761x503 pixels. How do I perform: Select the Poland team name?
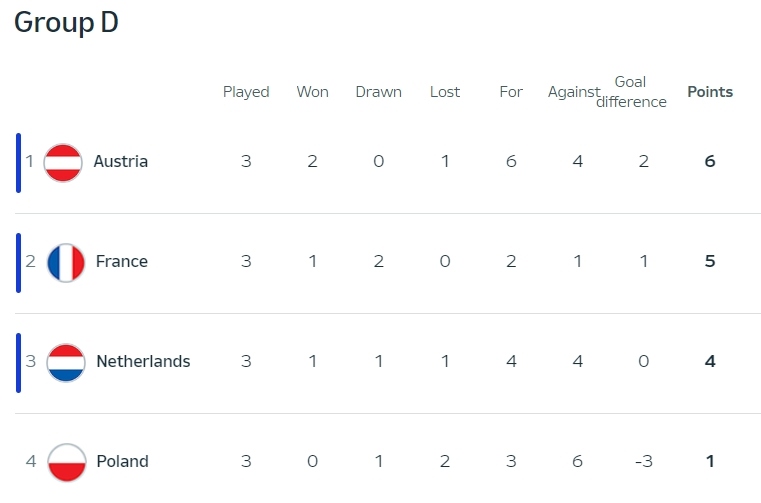tap(122, 461)
